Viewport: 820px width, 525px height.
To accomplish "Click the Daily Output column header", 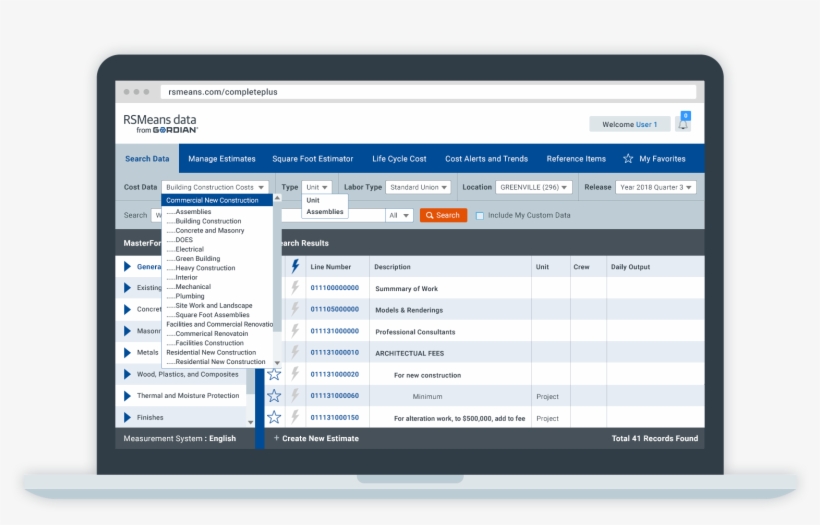I will pyautogui.click(x=630, y=267).
